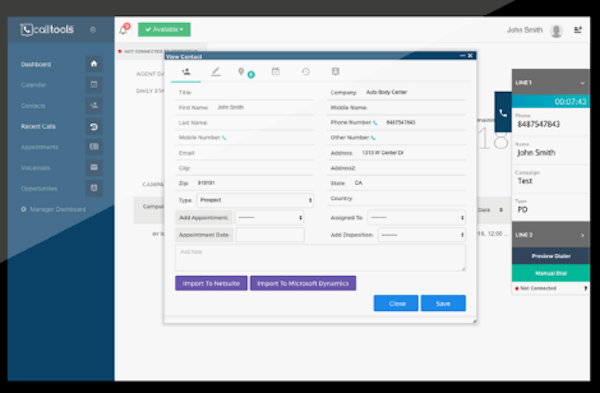Open the Assigned To dropdown
The image size is (600, 393).
[x=416, y=218]
